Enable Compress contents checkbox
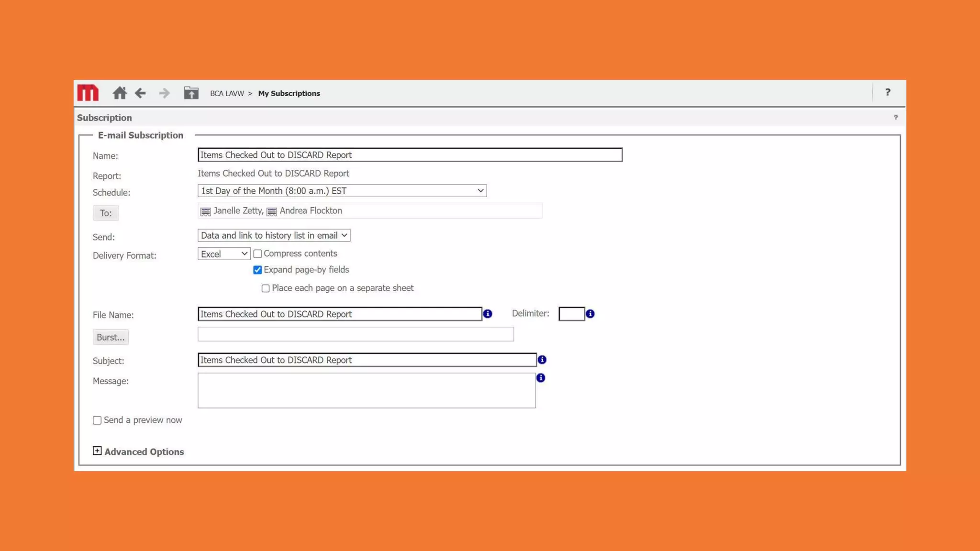 click(x=257, y=253)
